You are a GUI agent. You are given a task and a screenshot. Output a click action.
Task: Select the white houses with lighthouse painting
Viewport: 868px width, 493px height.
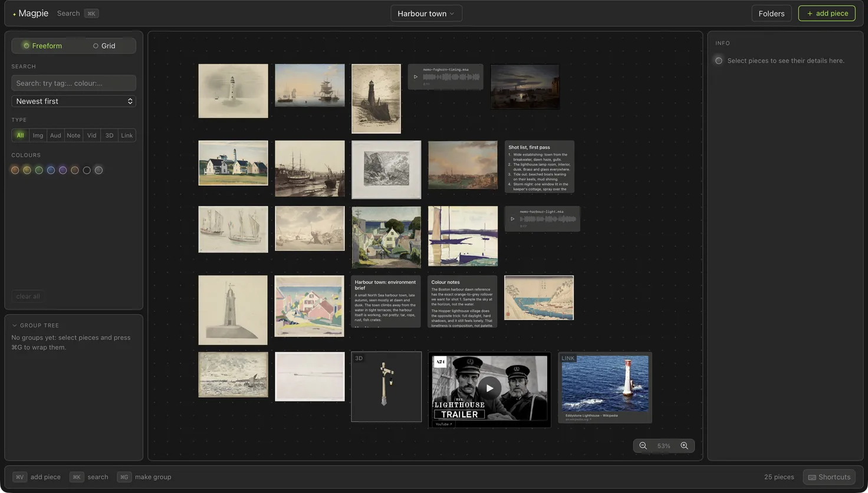coord(233,163)
